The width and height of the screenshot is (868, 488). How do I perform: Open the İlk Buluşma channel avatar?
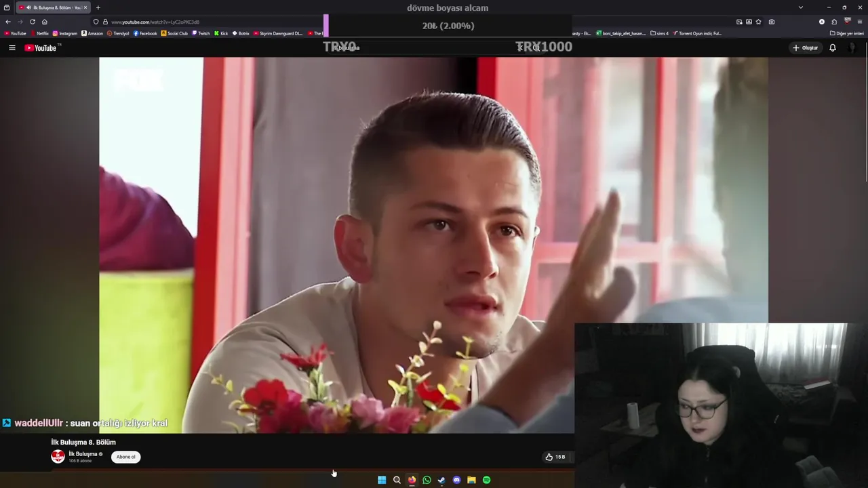coord(58,457)
